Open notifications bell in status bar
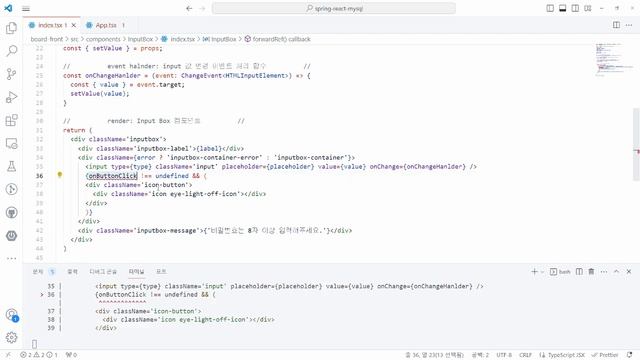640x360 pixels. (x=629, y=355)
